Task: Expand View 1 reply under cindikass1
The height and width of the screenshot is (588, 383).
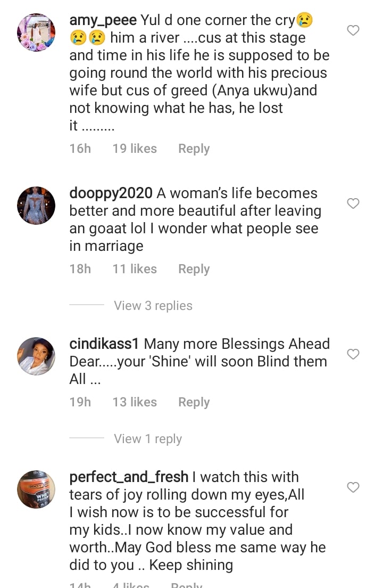Action: tap(148, 439)
